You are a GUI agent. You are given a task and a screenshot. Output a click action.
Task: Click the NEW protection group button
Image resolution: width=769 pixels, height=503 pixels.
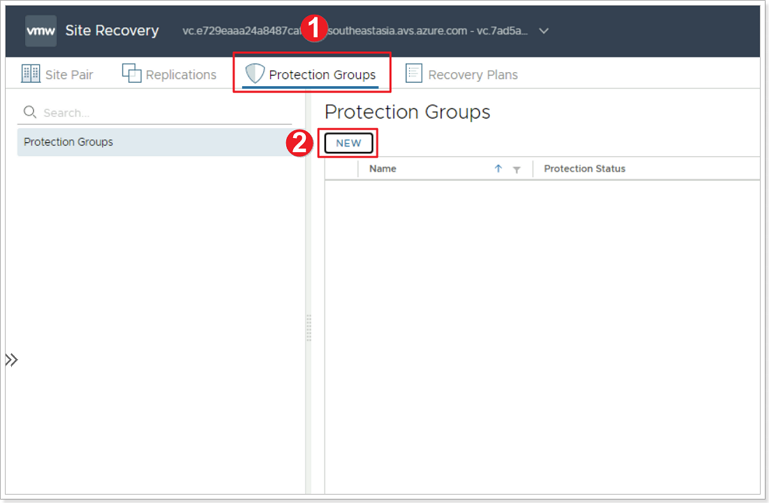[x=348, y=144]
